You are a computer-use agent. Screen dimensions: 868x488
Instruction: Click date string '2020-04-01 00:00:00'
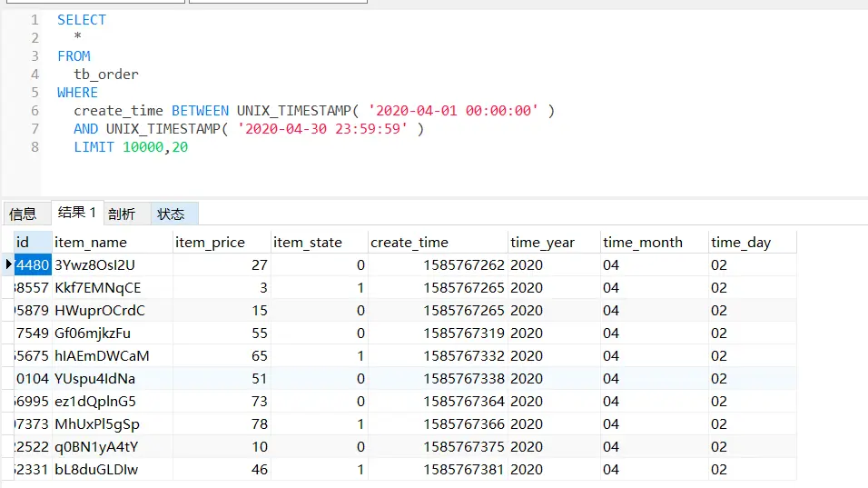(453, 111)
